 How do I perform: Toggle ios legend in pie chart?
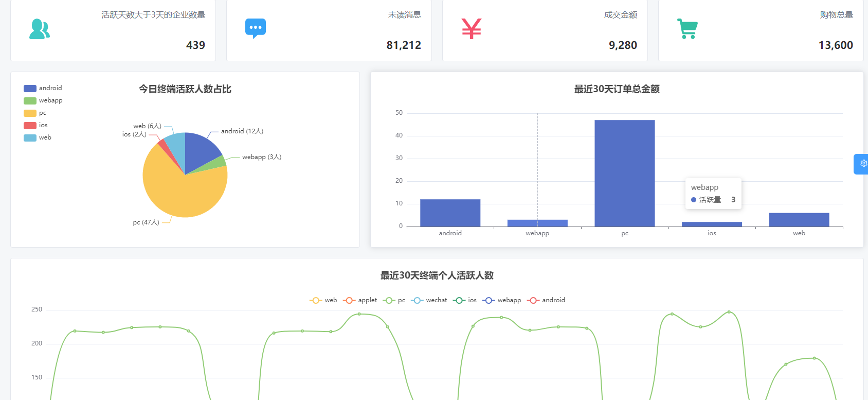(35, 125)
